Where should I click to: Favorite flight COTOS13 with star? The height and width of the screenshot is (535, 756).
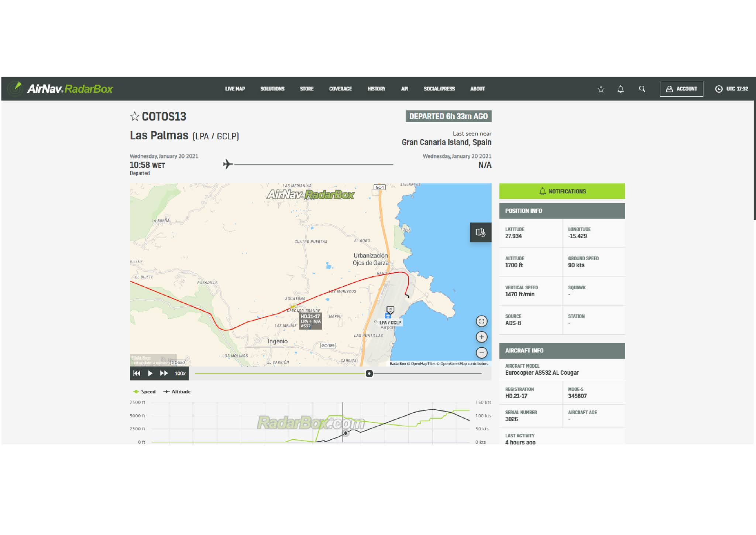[135, 117]
